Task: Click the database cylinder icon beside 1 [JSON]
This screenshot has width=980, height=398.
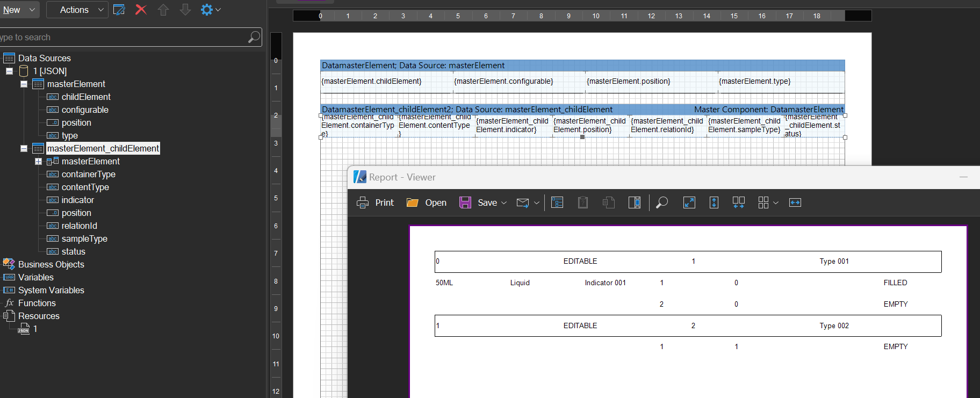Action: pyautogui.click(x=24, y=71)
